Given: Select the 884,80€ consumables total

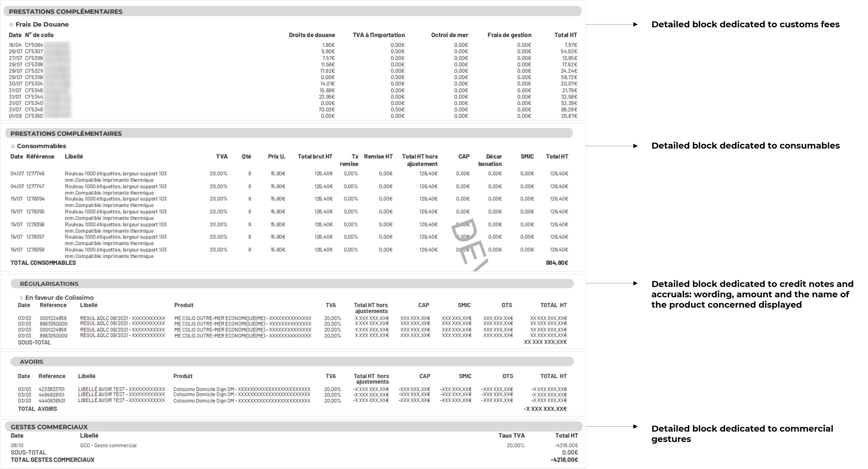Looking at the screenshot, I should click(x=557, y=263).
